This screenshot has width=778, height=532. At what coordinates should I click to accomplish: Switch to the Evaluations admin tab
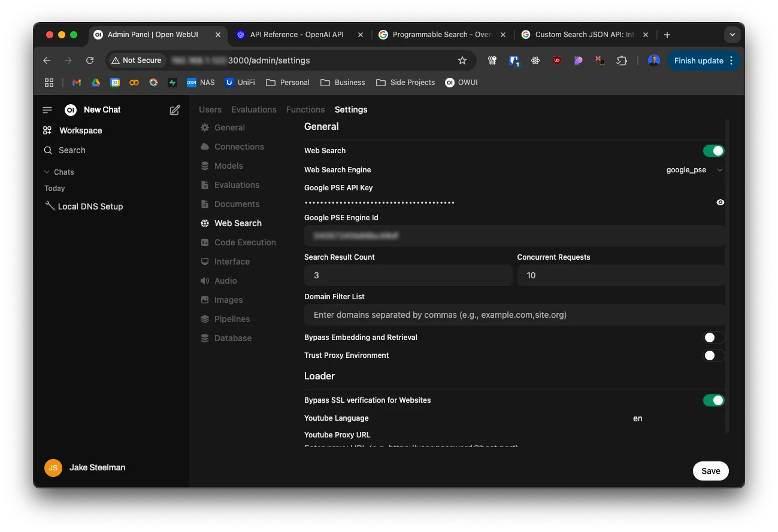(254, 110)
